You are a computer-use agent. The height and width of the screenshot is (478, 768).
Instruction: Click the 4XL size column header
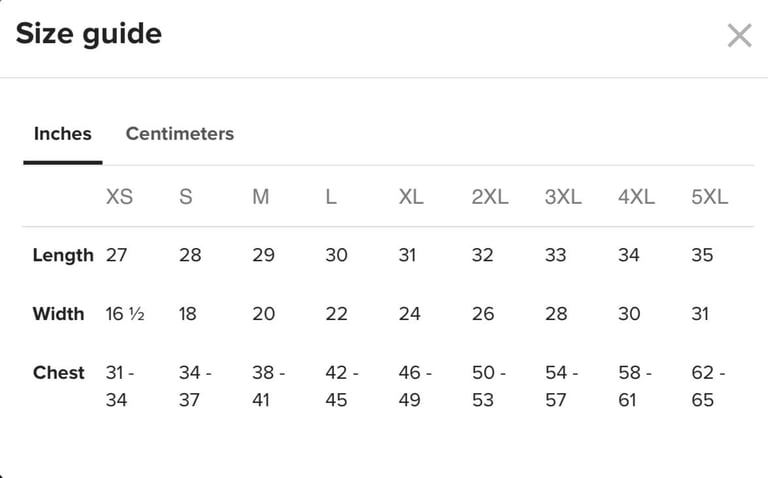point(636,197)
